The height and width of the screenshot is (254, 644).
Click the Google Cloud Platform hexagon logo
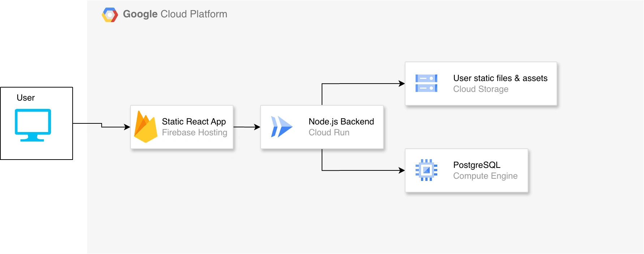pos(110,15)
